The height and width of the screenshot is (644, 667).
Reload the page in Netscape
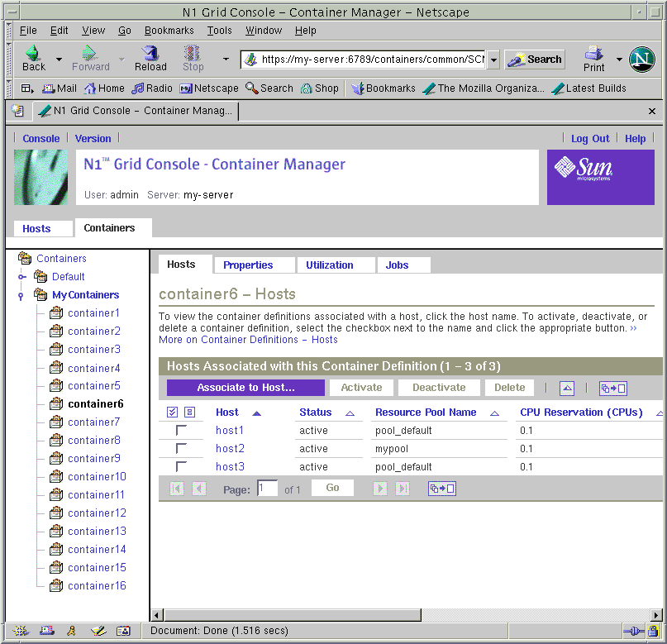coord(150,58)
